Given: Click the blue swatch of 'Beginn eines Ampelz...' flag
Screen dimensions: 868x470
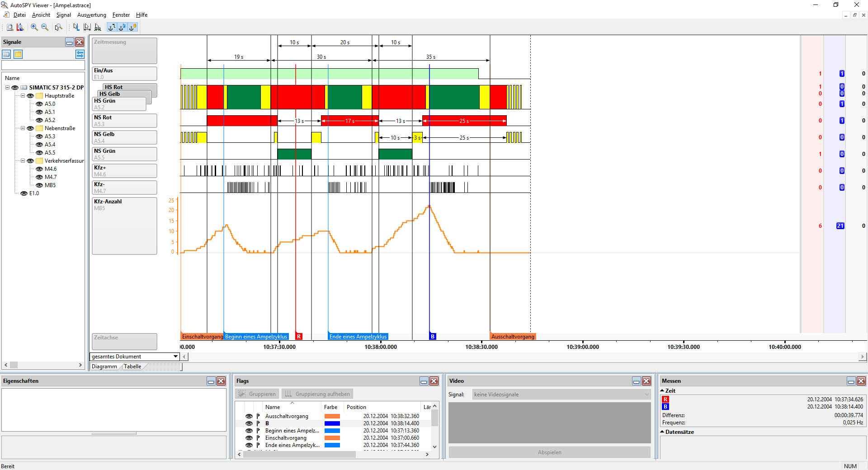Looking at the screenshot, I should (332, 431).
